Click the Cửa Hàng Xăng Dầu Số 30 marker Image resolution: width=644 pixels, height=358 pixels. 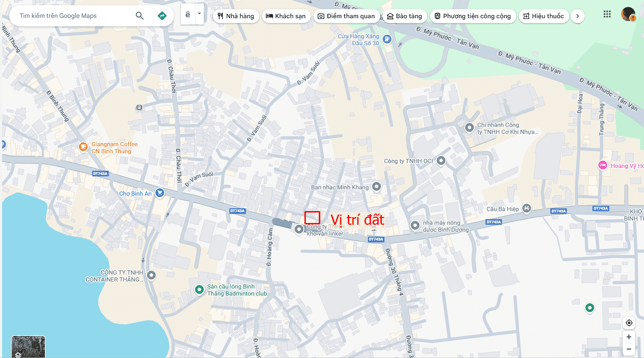coord(387,39)
